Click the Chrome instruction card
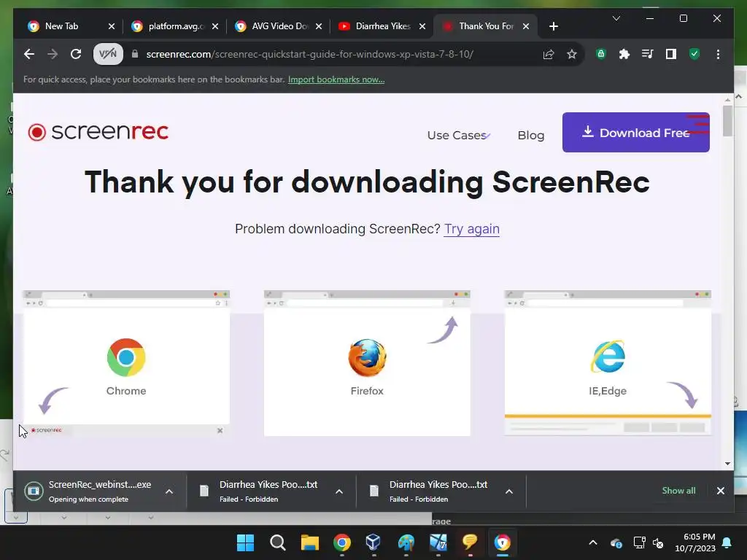 126,363
